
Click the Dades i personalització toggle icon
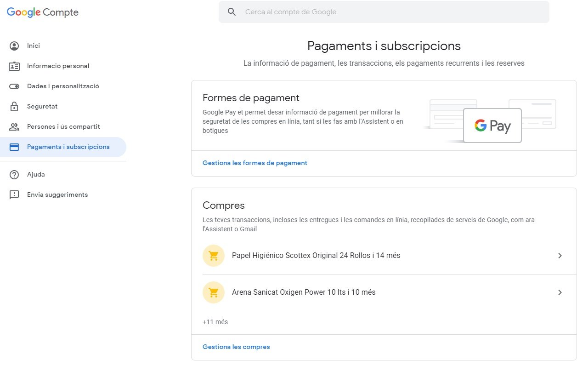point(14,86)
